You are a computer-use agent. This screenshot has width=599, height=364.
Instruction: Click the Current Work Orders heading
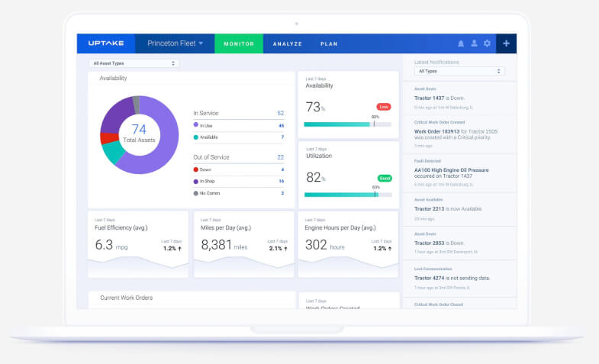pos(127,298)
